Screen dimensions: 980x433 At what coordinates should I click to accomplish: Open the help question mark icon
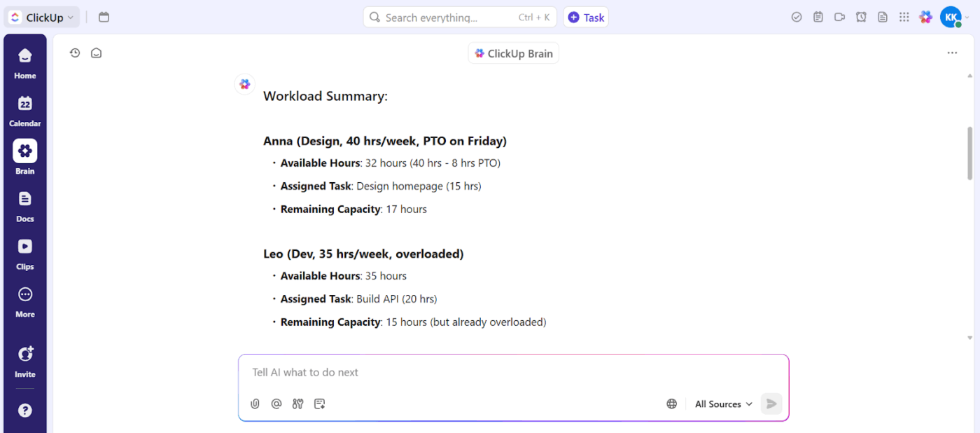point(25,411)
